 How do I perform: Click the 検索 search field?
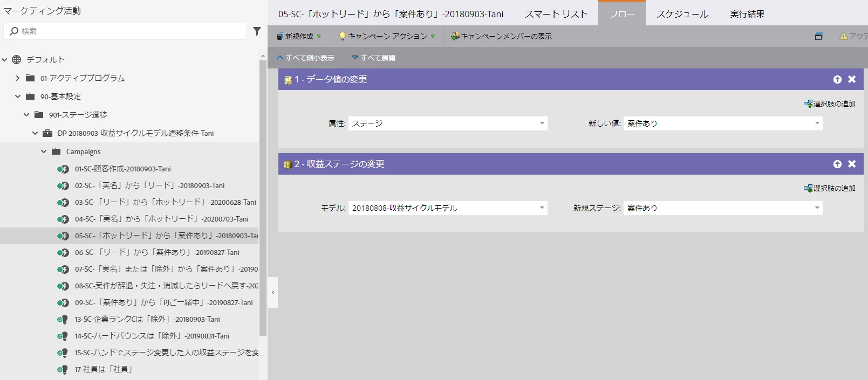click(125, 31)
